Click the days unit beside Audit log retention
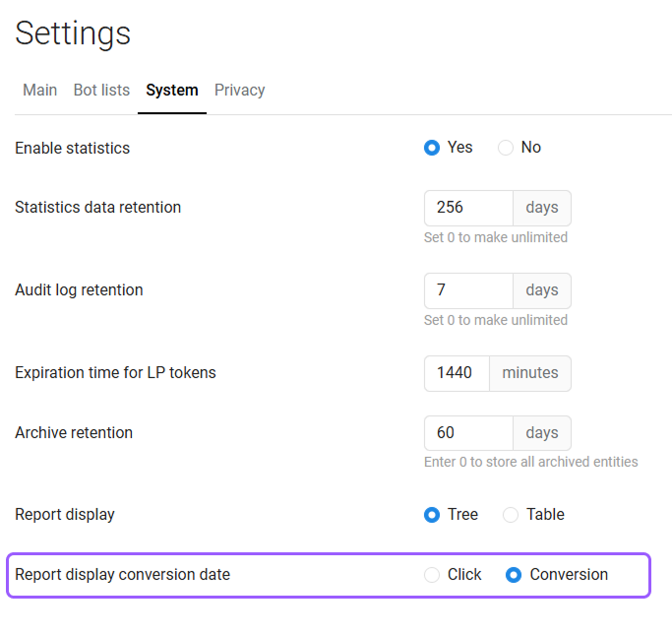The height and width of the screenshot is (635, 672). tap(541, 290)
